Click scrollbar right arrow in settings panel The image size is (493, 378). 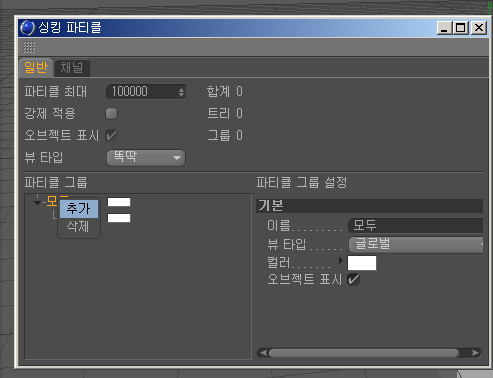pos(475,353)
